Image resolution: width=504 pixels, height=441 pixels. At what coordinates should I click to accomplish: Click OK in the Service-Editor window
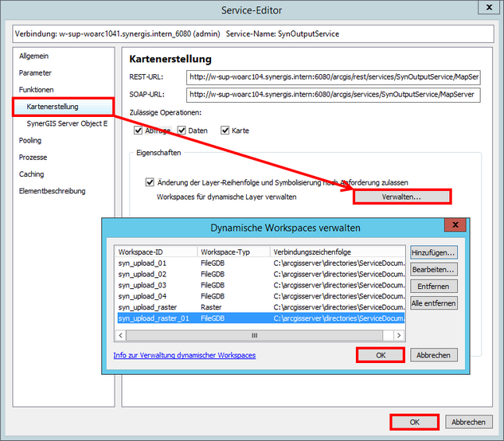(x=414, y=422)
